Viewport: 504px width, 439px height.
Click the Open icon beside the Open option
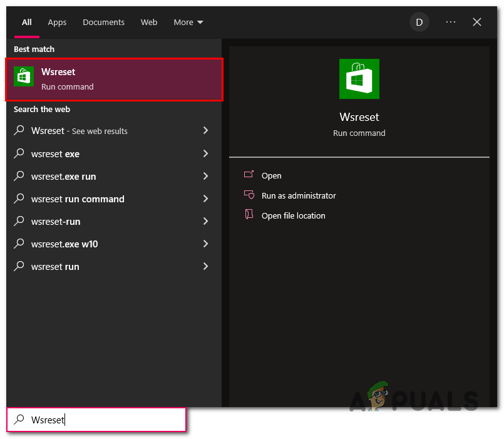pos(249,175)
